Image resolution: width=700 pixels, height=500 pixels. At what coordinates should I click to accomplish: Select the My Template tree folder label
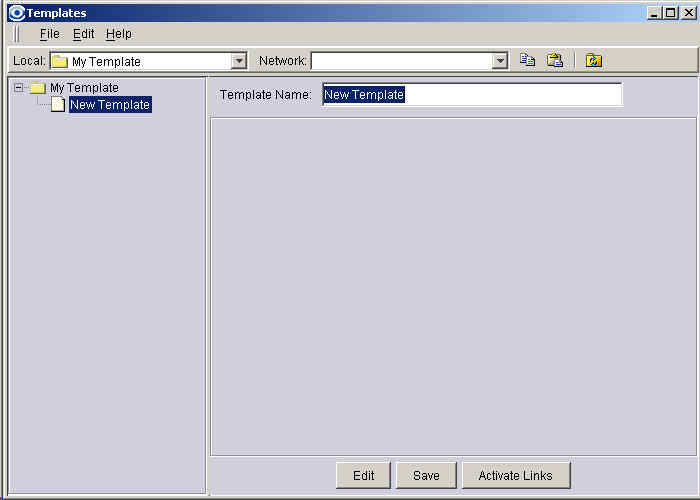pyautogui.click(x=84, y=88)
